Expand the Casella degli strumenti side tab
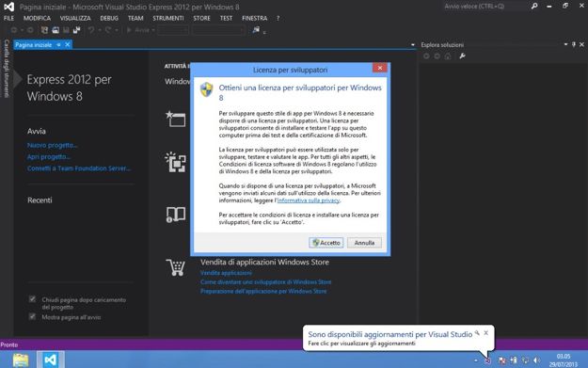This screenshot has height=368, width=588. point(7,69)
